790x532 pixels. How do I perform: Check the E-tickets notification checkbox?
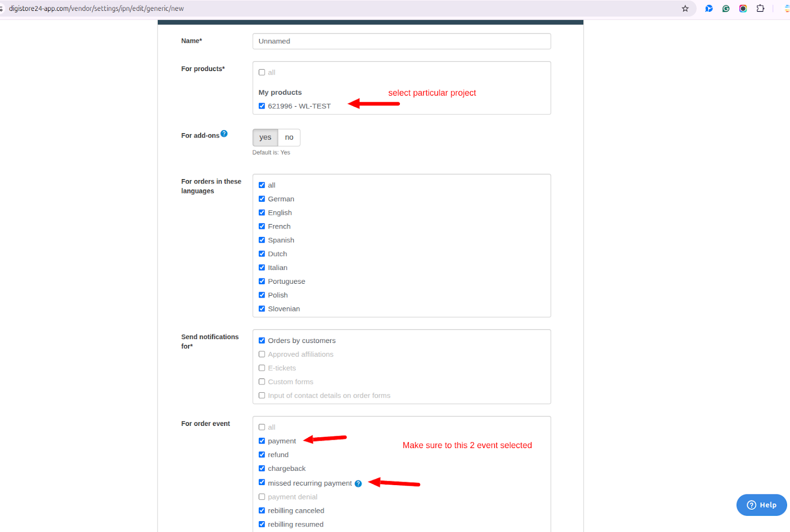[262, 368]
